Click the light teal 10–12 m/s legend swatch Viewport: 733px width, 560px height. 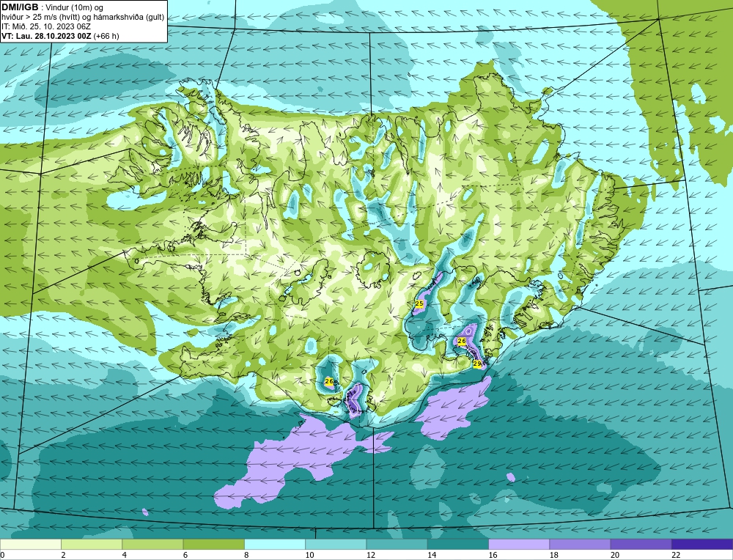tap(336, 544)
